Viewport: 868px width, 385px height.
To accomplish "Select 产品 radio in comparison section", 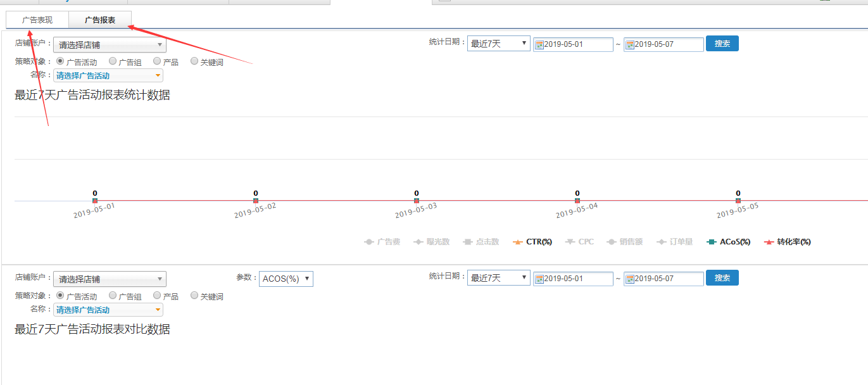I will 157,295.
